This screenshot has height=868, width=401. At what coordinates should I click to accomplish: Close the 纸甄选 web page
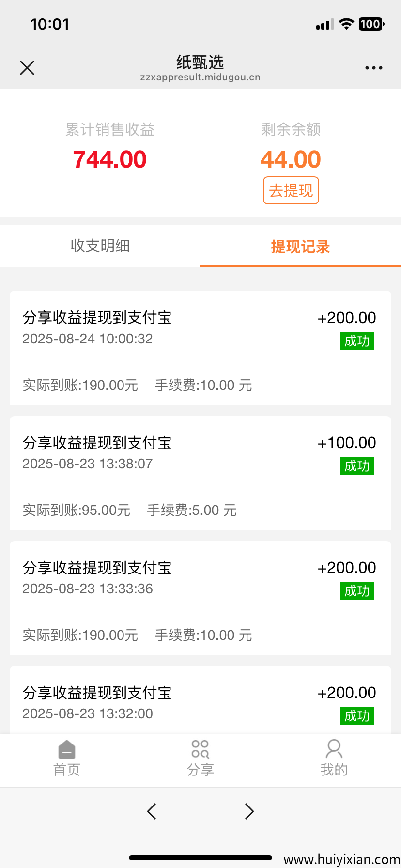tap(27, 68)
